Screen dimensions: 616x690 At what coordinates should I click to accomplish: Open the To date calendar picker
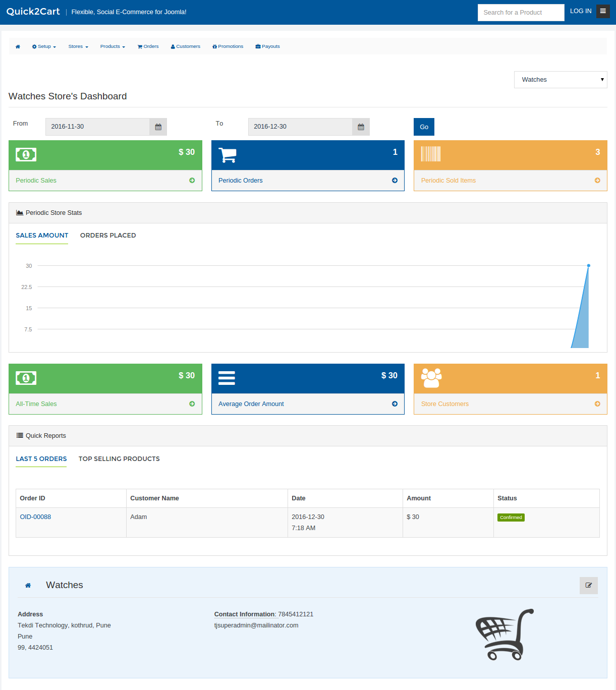(x=361, y=127)
